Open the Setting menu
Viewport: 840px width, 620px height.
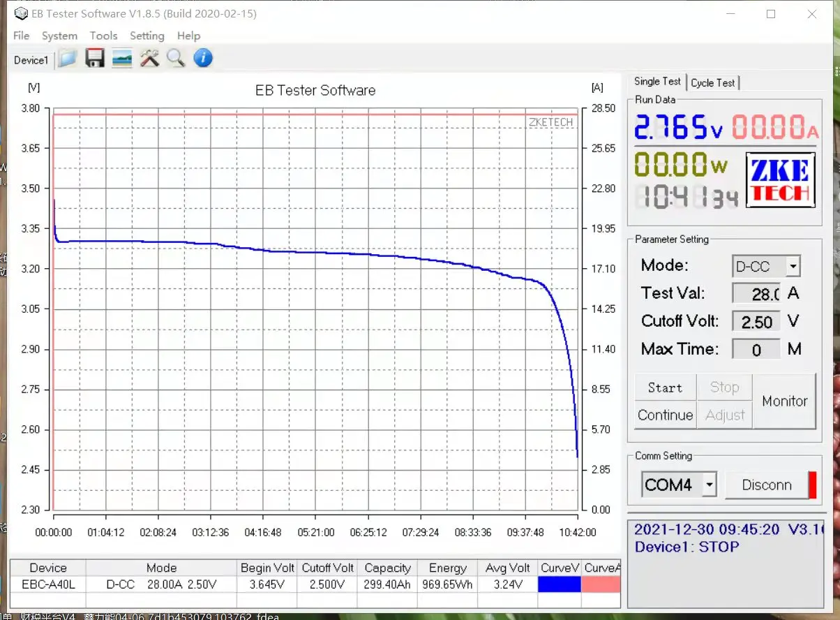click(x=147, y=36)
